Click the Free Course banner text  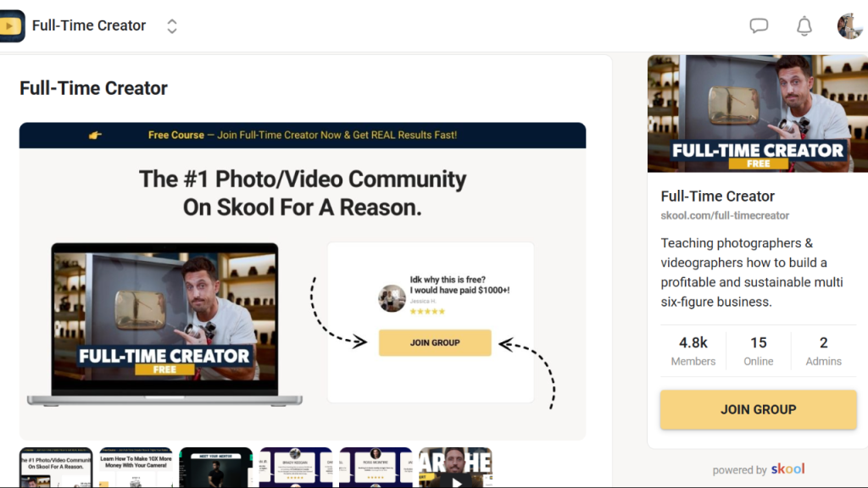coord(303,135)
